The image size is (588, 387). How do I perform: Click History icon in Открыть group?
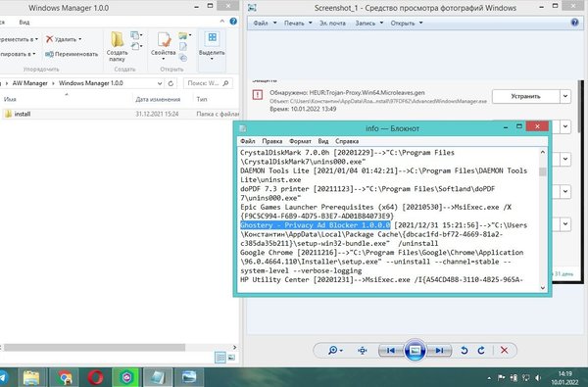pos(183,58)
